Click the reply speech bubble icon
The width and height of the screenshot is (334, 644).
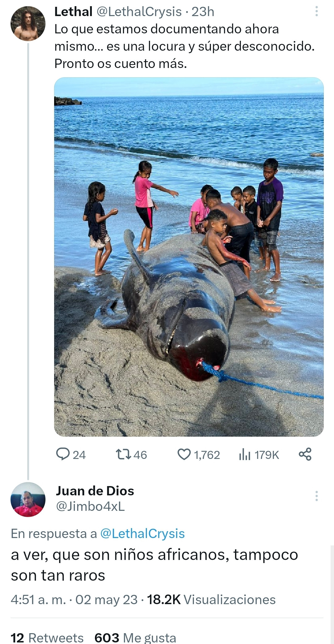(63, 454)
